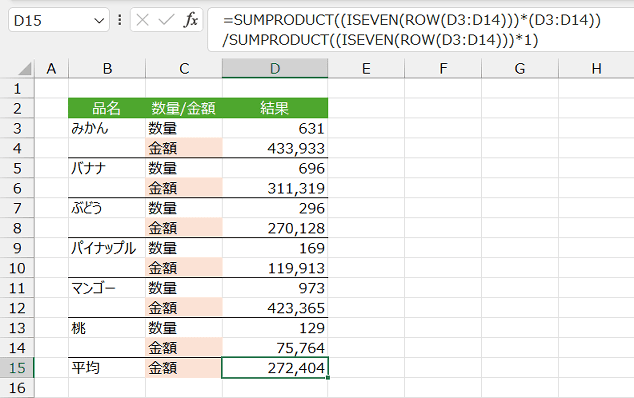Select column B header
Screen dimensions: 634x398
click(107, 68)
